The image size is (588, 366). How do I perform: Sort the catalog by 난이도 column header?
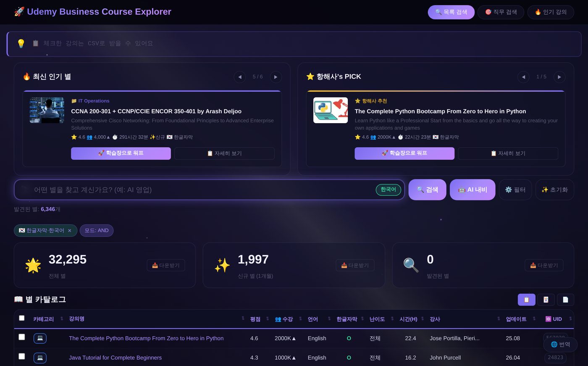[377, 319]
